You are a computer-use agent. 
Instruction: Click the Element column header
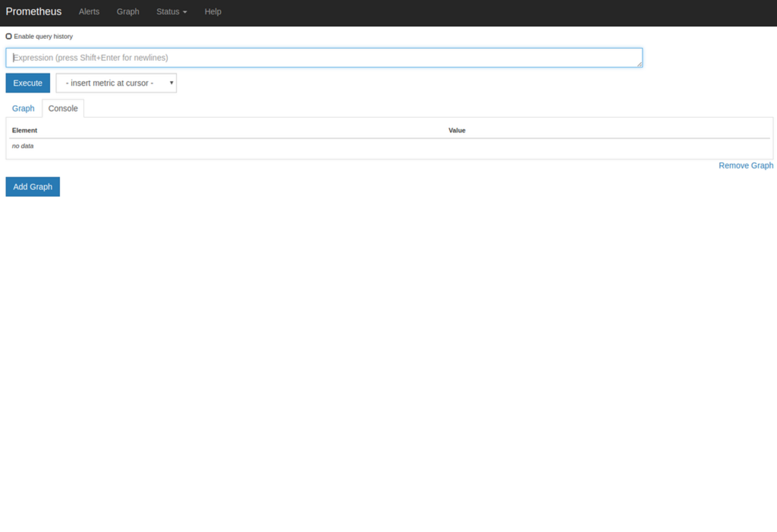(x=25, y=130)
